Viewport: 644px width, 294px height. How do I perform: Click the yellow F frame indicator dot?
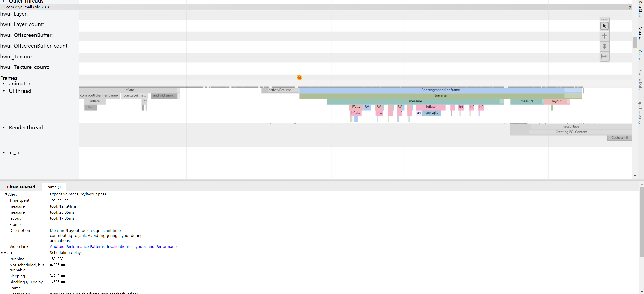pyautogui.click(x=299, y=77)
